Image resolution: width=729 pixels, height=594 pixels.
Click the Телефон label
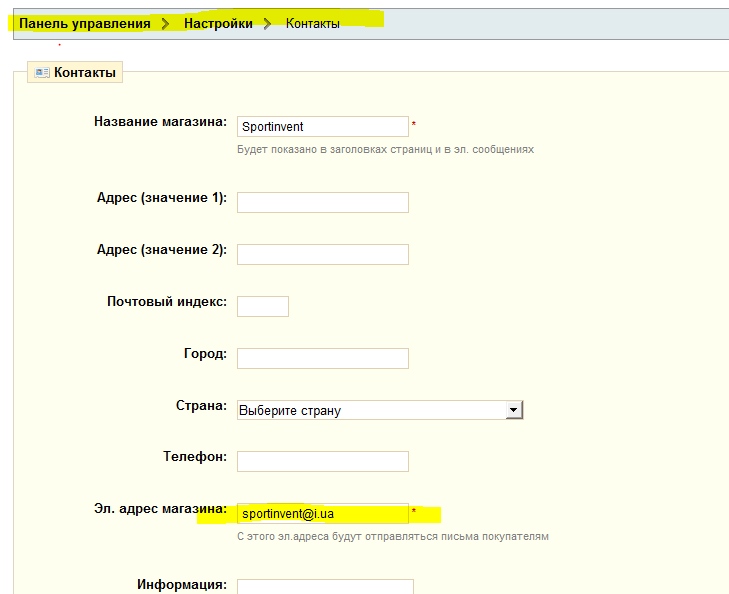pyautogui.click(x=195, y=456)
